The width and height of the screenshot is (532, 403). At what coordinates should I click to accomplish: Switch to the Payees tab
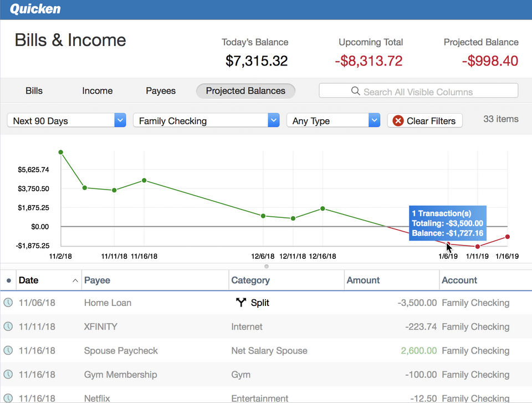tap(161, 91)
